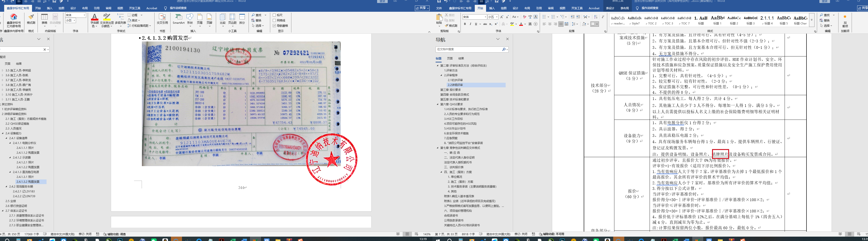Toggle underline in the right window

pyautogui.click(x=476, y=24)
